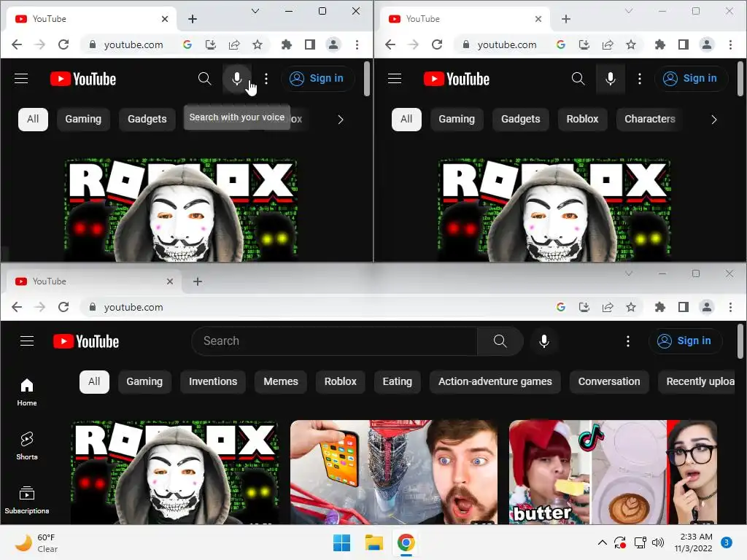Click voice search microphone in top-right window

pos(611,79)
